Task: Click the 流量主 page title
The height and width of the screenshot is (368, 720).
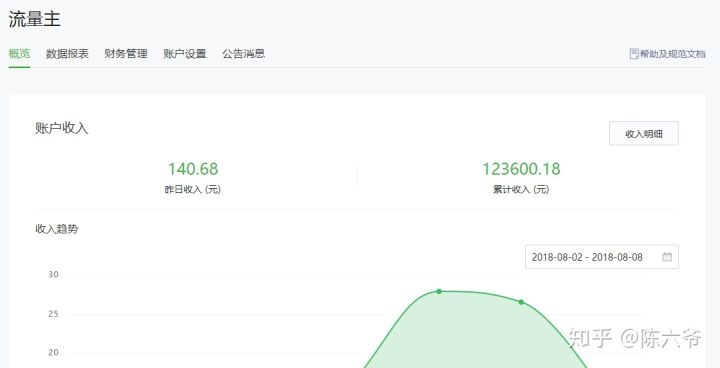Action: point(34,20)
